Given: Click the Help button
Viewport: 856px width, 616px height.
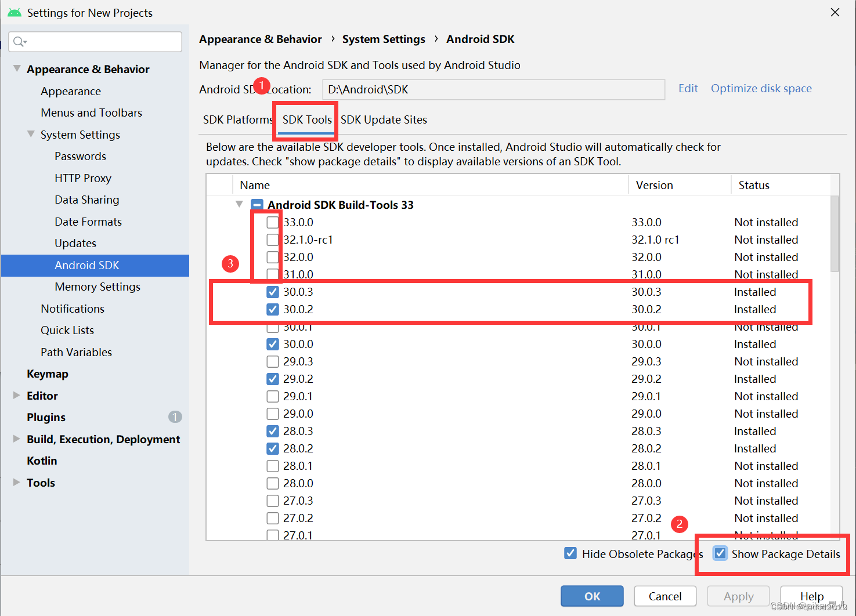Looking at the screenshot, I should (x=811, y=596).
